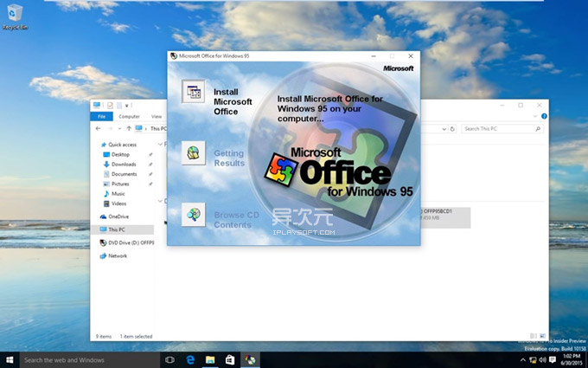Select DVD Drive (D:) in navigation pane
Screen dimensions: 588x368
coord(127,242)
